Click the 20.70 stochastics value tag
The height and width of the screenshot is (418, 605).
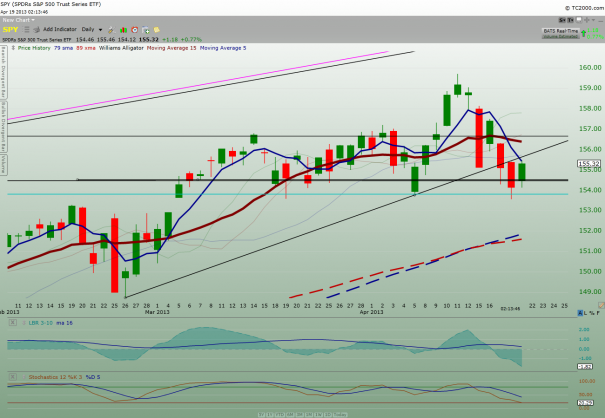tap(585, 403)
